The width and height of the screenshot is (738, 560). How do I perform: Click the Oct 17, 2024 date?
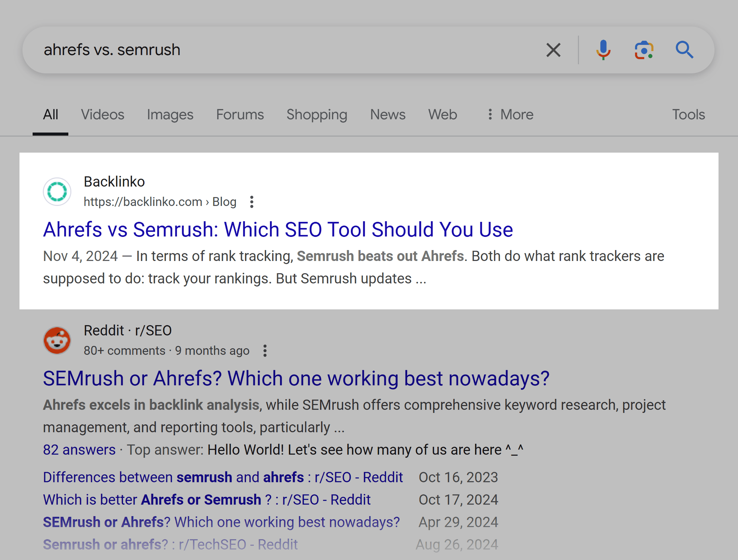(458, 500)
